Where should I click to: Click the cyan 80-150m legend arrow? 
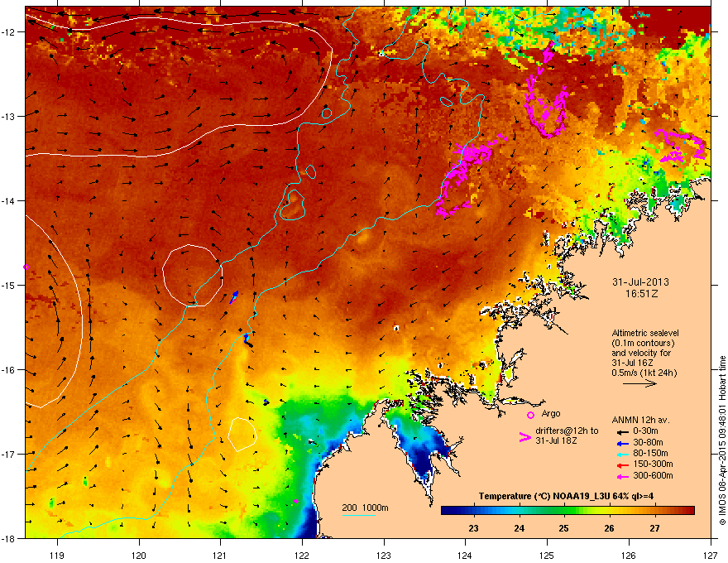[x=621, y=454]
